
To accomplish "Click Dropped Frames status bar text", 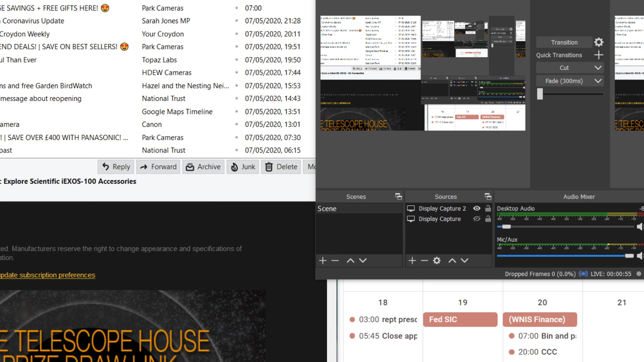I will pyautogui.click(x=540, y=274).
